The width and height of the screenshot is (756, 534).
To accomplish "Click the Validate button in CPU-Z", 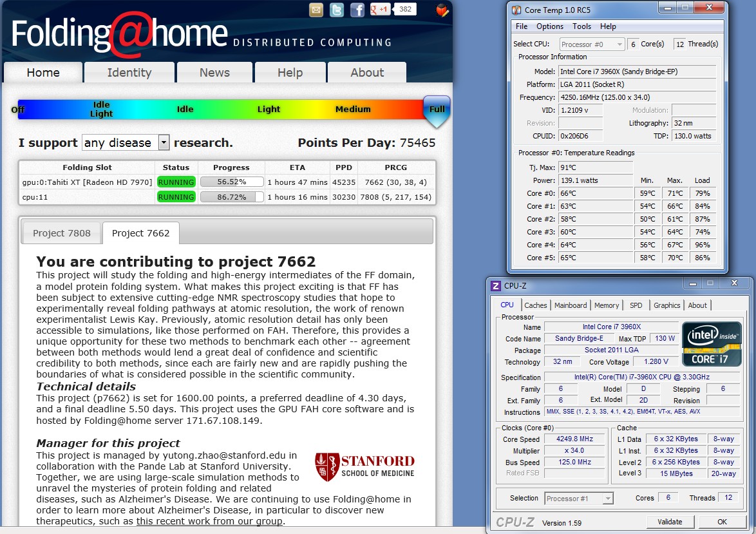I will pyautogui.click(x=670, y=522).
